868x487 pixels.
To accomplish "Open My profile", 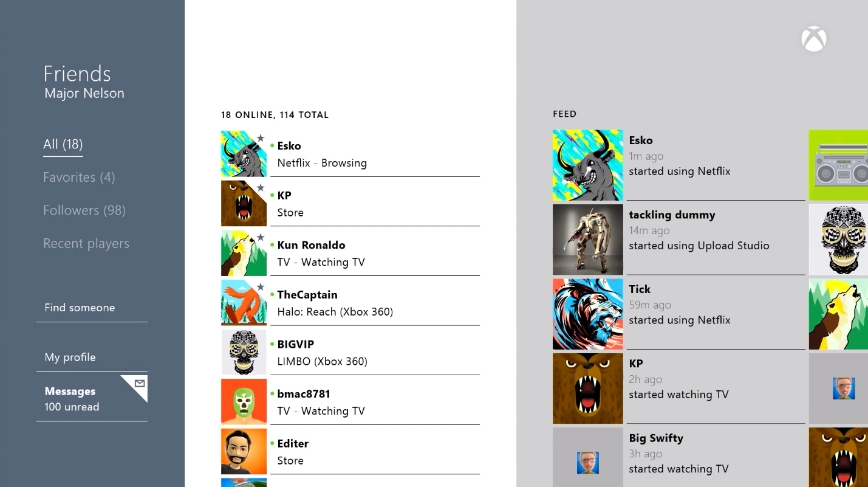I will coord(92,357).
